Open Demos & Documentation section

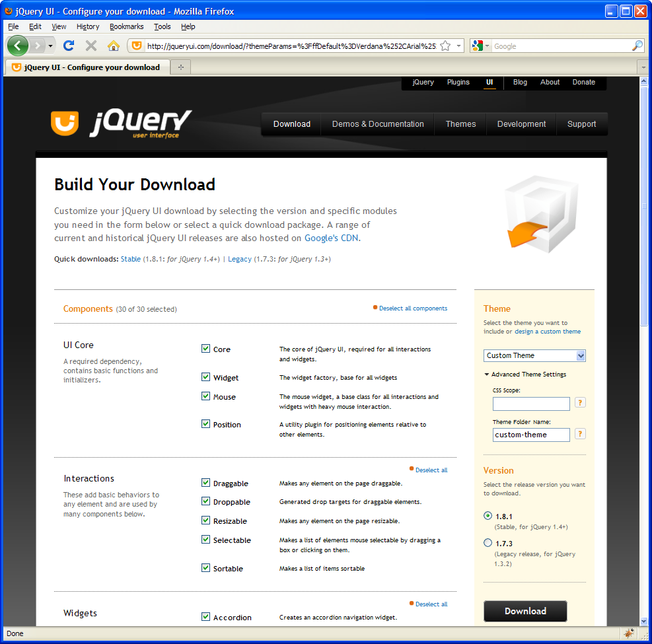pyautogui.click(x=378, y=124)
